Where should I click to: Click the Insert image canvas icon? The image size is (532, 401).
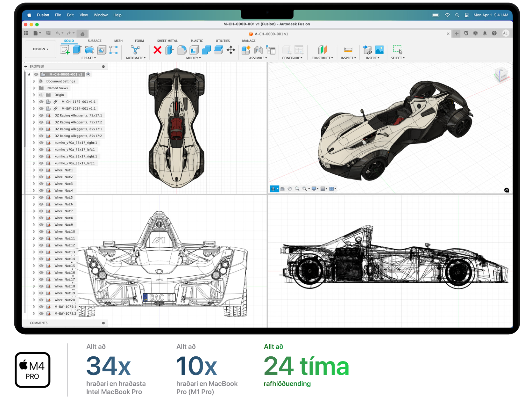(379, 50)
